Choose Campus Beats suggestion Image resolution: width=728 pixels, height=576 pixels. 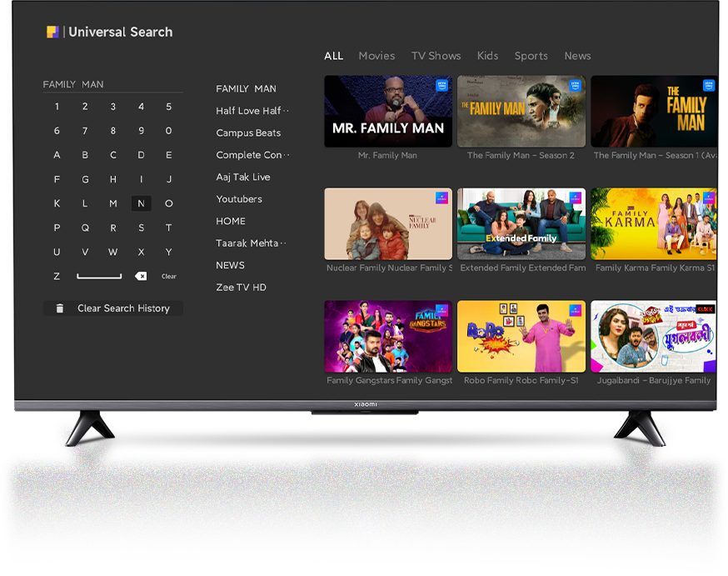(248, 133)
